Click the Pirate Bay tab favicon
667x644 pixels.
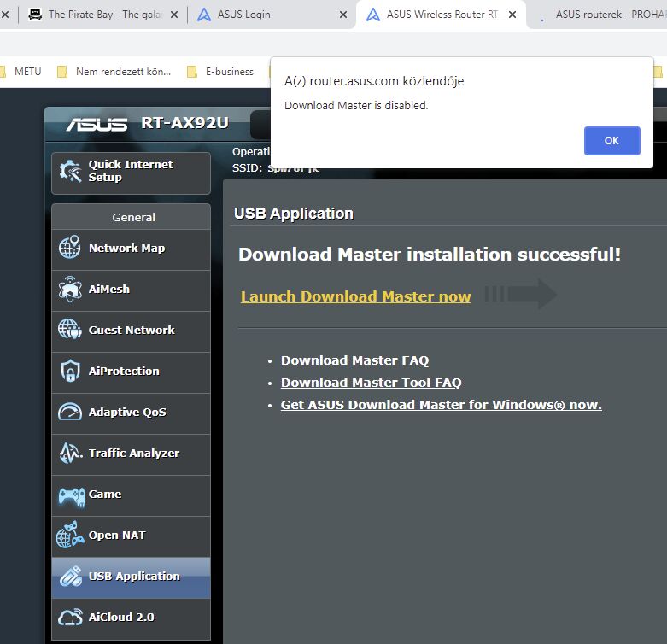[35, 15]
